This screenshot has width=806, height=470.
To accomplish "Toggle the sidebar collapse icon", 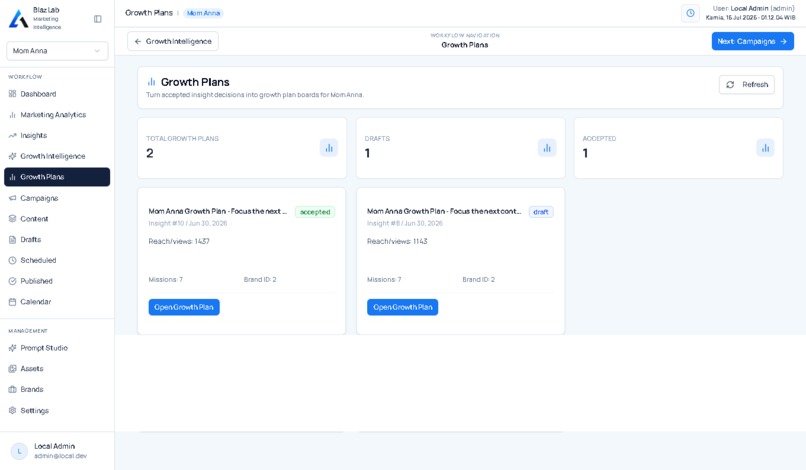I will point(98,19).
